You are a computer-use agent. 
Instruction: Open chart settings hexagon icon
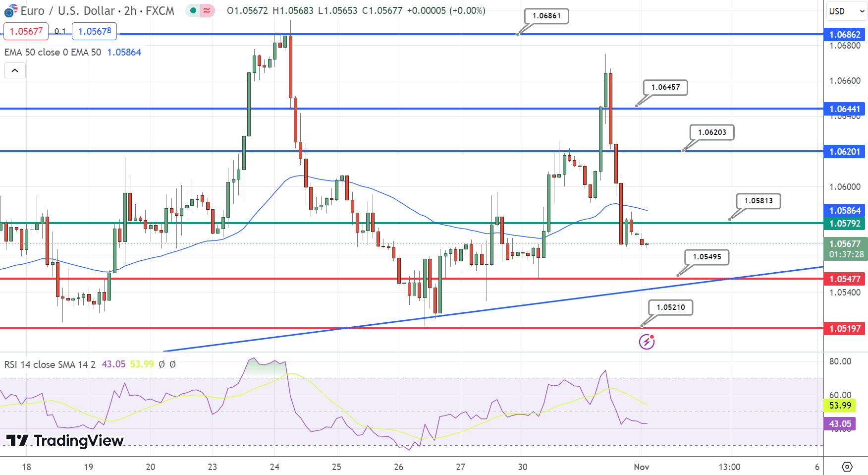point(847,467)
